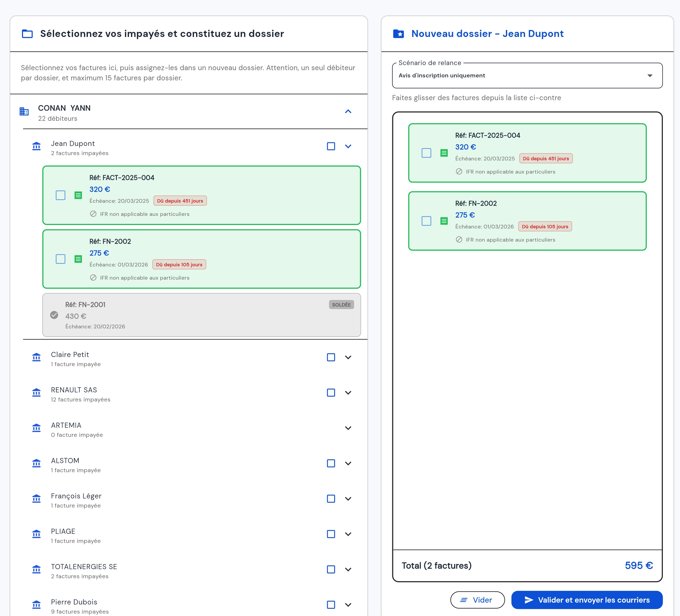This screenshot has height=616, width=680.
Task: Select the PLIAGE debtor checkbox
Action: [x=331, y=534]
